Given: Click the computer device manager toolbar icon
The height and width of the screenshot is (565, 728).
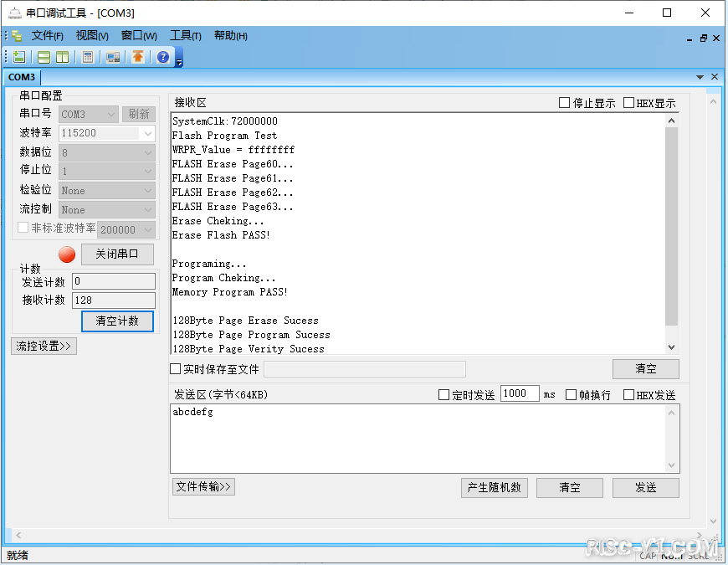Looking at the screenshot, I should (x=113, y=57).
